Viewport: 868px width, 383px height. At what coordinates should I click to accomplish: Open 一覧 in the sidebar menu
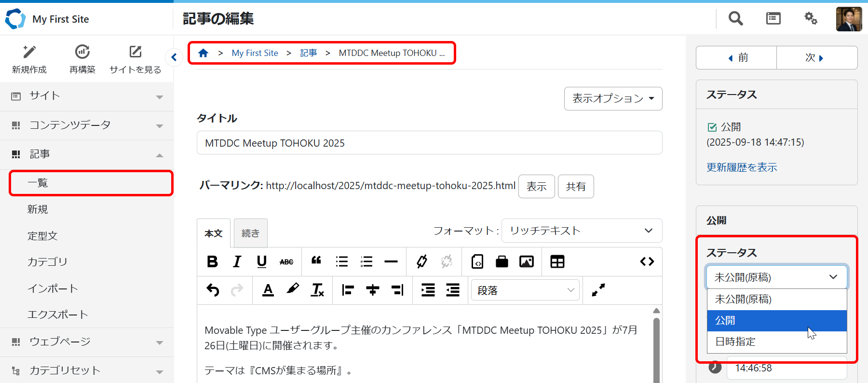click(91, 183)
